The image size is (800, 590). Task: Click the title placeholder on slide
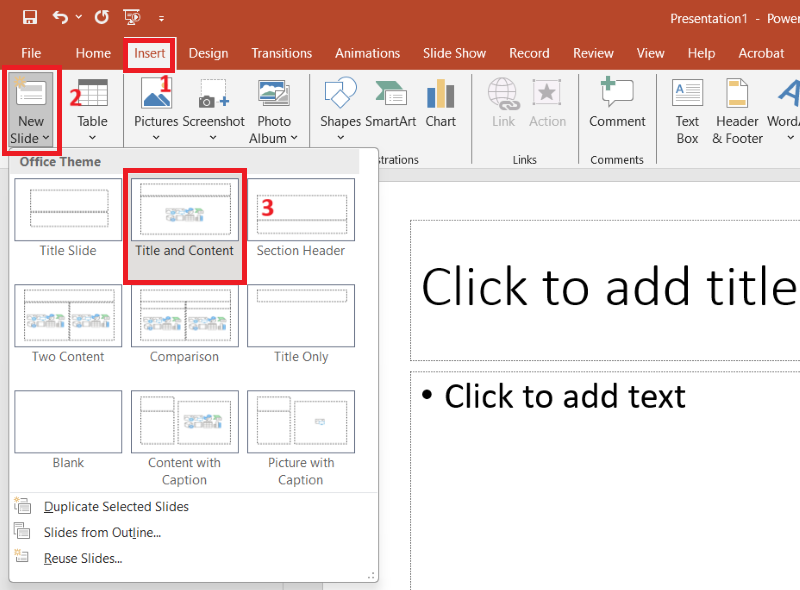tap(607, 290)
